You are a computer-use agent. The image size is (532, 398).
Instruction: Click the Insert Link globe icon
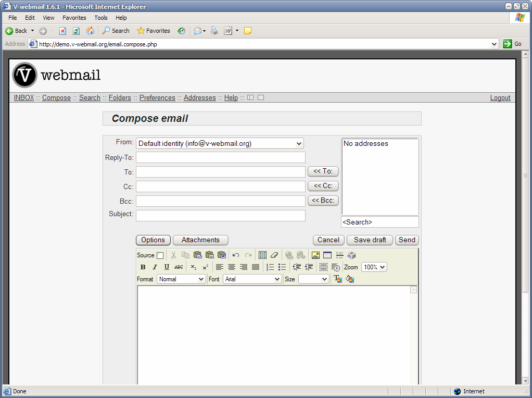[x=289, y=255]
